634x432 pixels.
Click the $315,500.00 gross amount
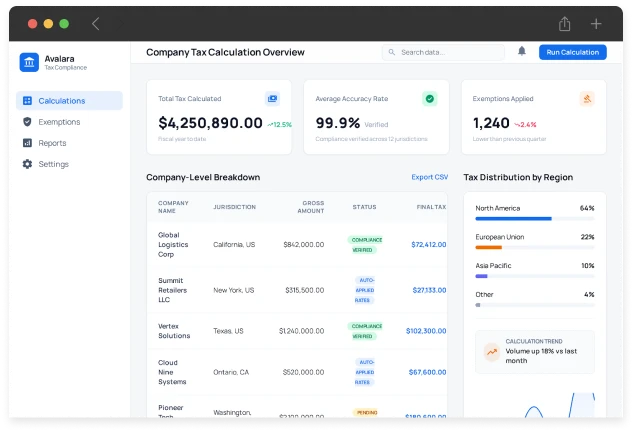point(304,290)
